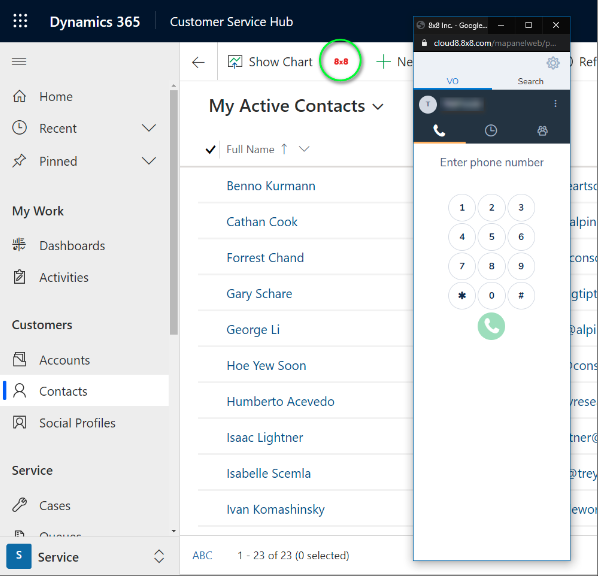This screenshot has width=599, height=579.
Task: Open the My Active Contacts view dropdown
Action: click(x=378, y=107)
